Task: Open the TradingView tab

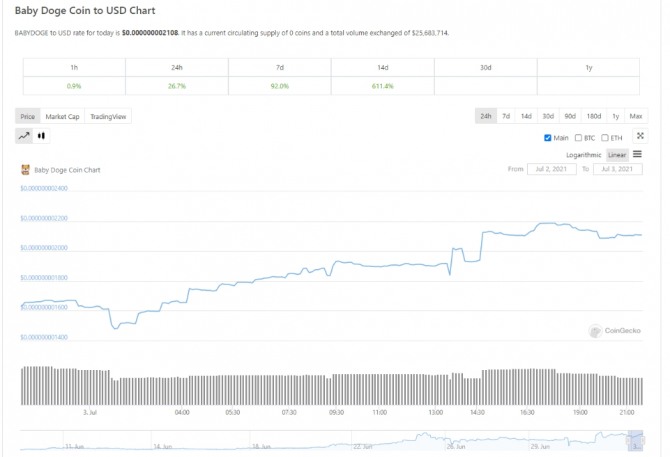Action: (108, 117)
